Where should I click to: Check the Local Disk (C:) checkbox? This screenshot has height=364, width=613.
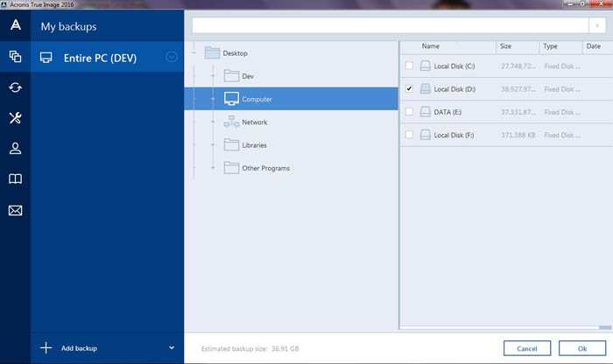[x=409, y=66]
